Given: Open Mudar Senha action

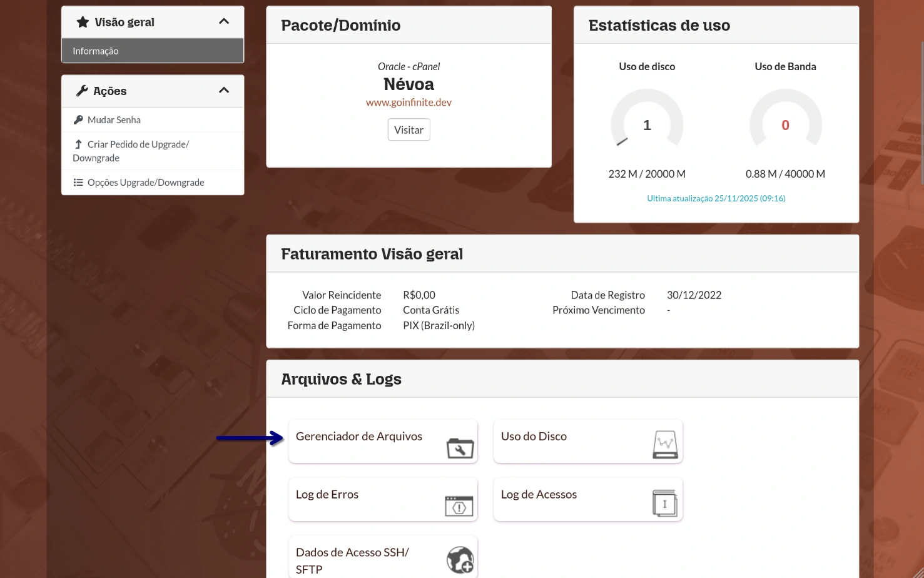Looking at the screenshot, I should click(x=114, y=120).
